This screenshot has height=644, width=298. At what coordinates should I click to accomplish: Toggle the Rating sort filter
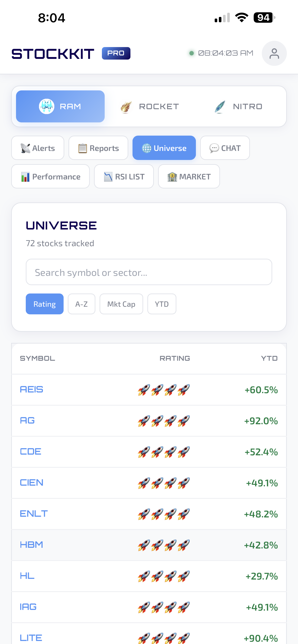(x=45, y=304)
